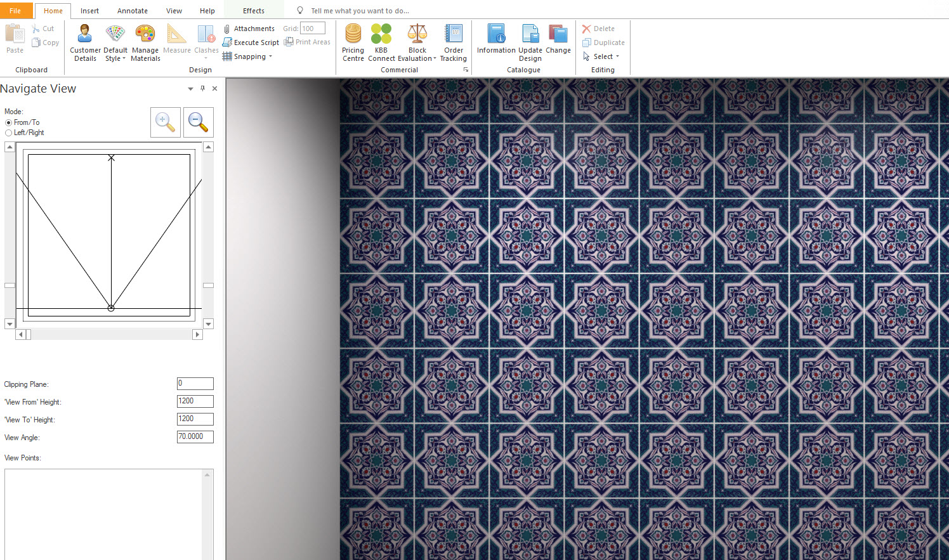The image size is (949, 560).
Task: Open the Default Style dropdown
Action: click(115, 42)
